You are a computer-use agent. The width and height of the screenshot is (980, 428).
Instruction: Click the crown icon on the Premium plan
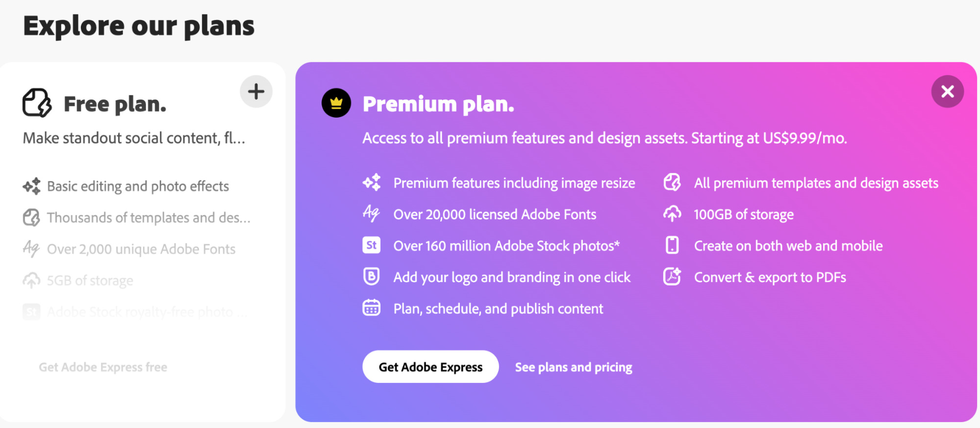click(x=336, y=103)
